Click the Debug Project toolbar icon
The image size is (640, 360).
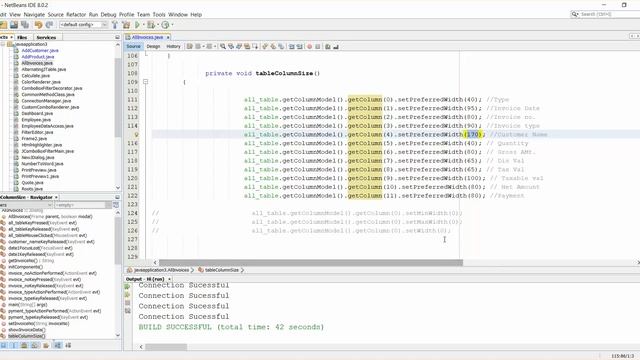coord(151,25)
